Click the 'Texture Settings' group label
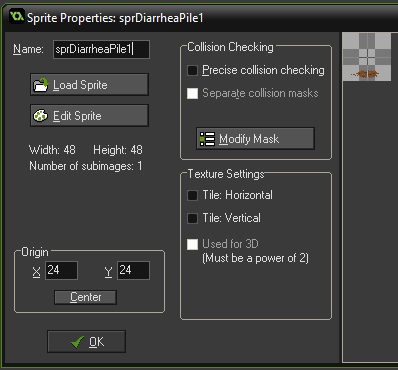 [226, 174]
